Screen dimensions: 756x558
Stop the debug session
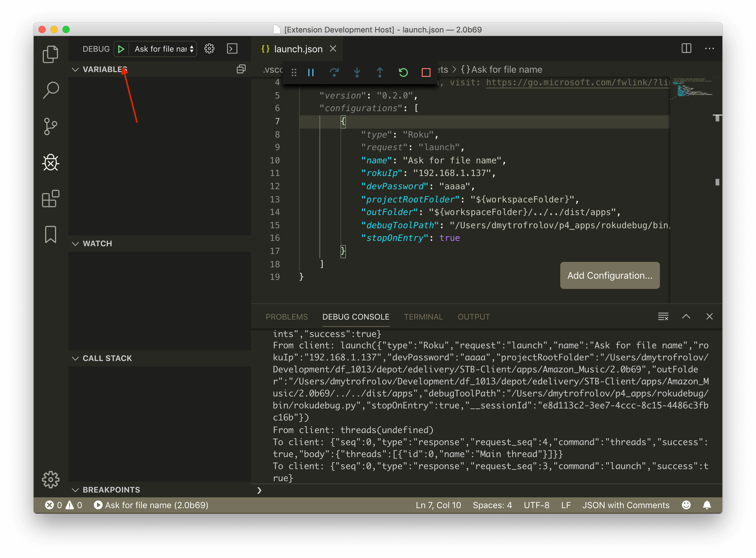click(426, 72)
